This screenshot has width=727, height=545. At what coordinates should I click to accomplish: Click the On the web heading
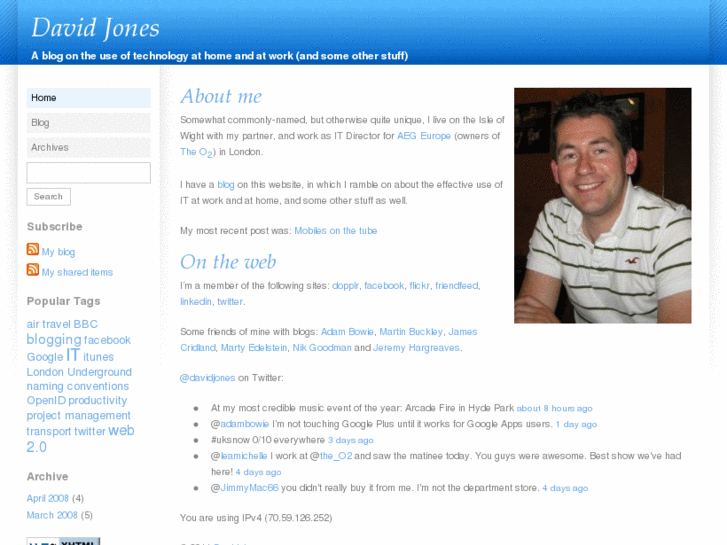(228, 262)
